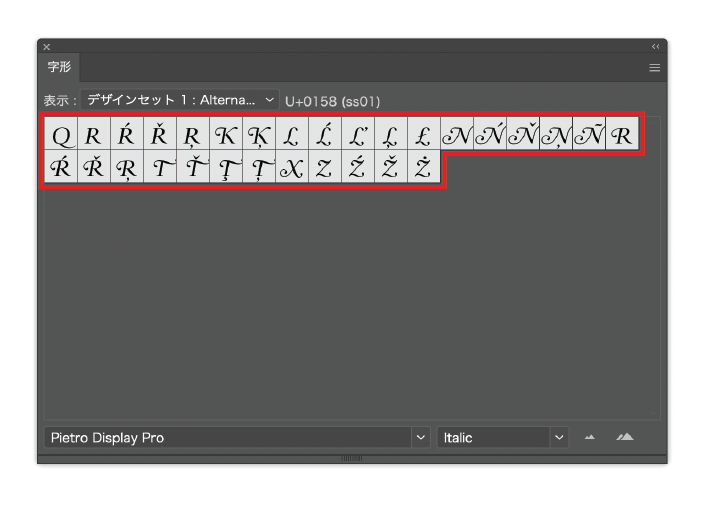The width and height of the screenshot is (703, 508).
Task: Expand the Pietro Display Pro font list arrow
Action: [x=420, y=438]
